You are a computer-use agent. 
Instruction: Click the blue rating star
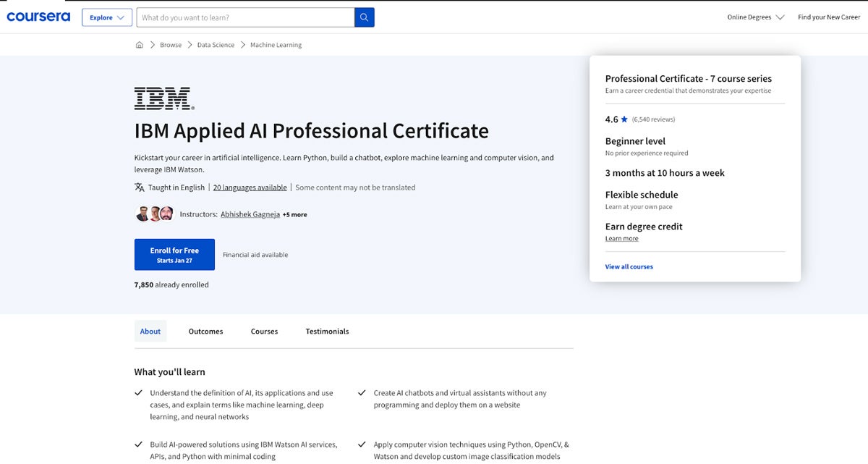tap(625, 119)
